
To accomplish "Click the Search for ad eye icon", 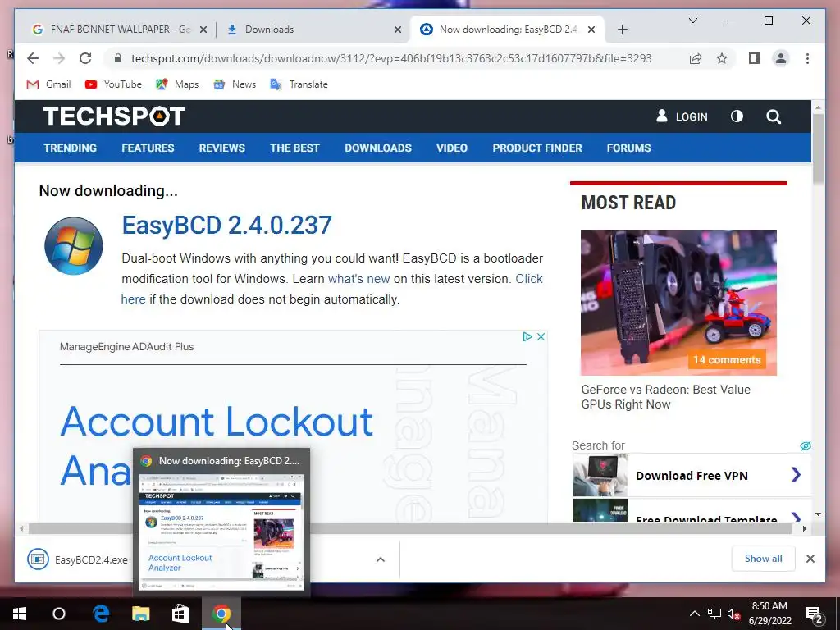I will click(x=806, y=445).
